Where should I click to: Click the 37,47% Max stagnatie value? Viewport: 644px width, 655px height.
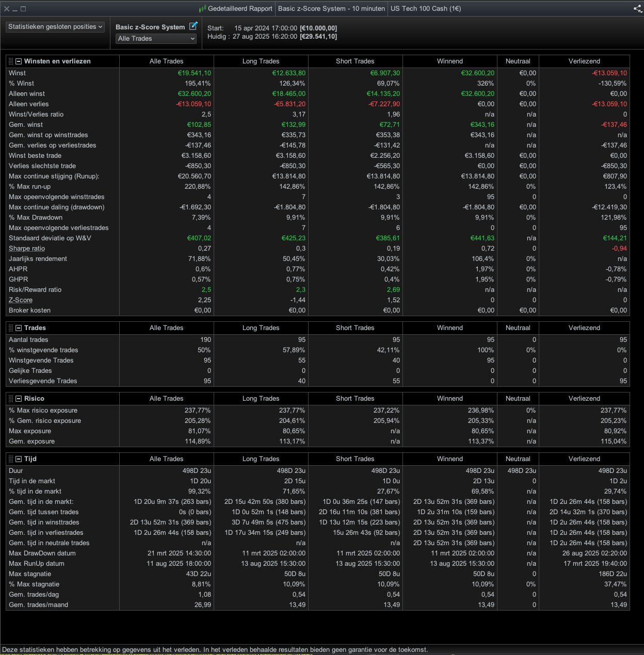click(x=616, y=584)
